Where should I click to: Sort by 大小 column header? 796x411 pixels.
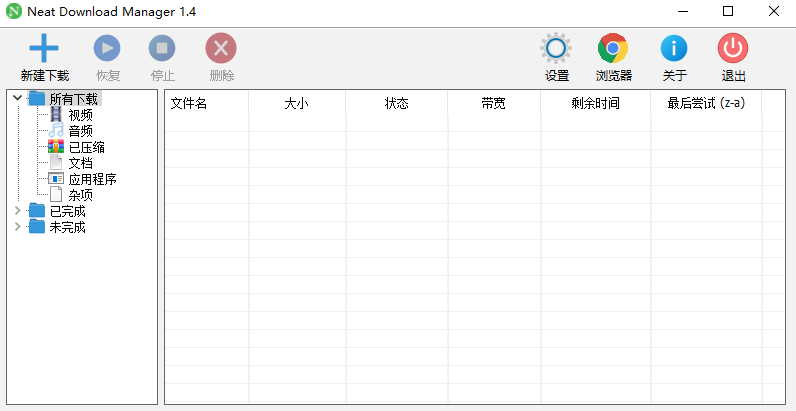(296, 103)
